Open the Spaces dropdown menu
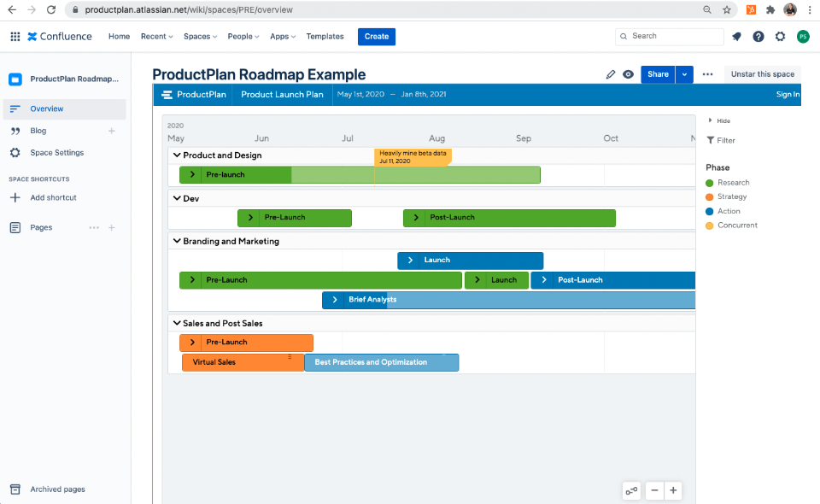Screen dimensions: 820x504 (x=200, y=36)
